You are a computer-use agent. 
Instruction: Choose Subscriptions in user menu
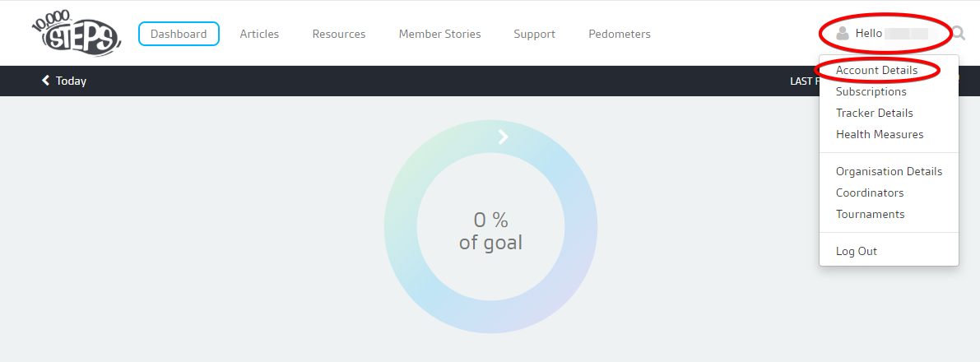pyautogui.click(x=871, y=91)
